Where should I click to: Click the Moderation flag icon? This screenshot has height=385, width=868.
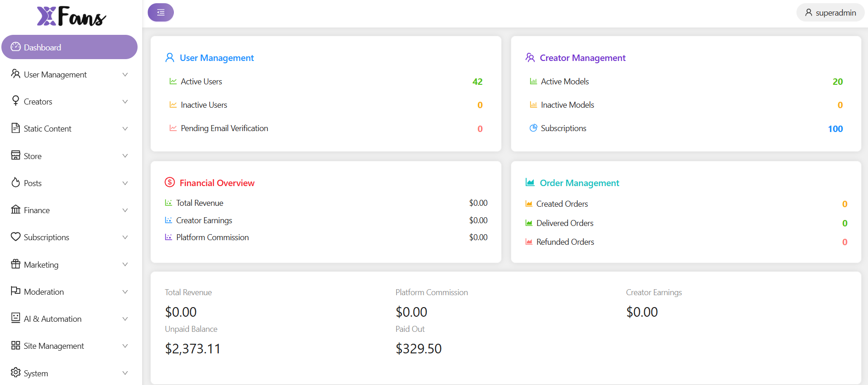(16, 291)
